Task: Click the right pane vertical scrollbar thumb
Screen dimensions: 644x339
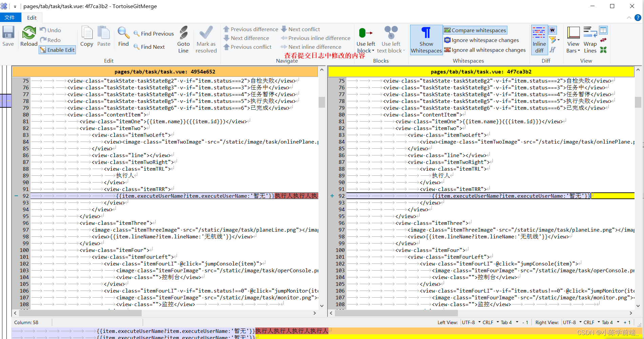Action: [x=638, y=102]
